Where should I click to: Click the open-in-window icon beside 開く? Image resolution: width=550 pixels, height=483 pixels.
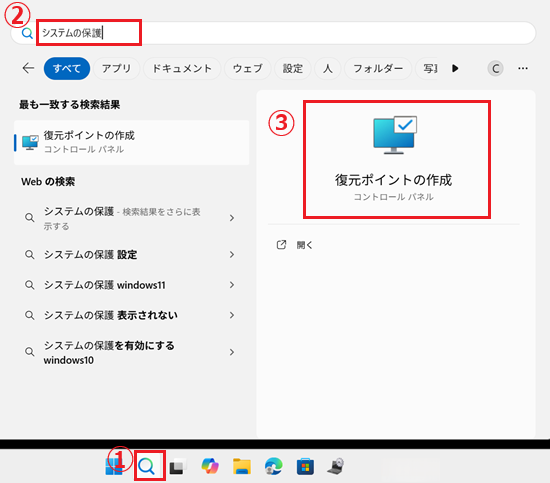pyautogui.click(x=281, y=245)
